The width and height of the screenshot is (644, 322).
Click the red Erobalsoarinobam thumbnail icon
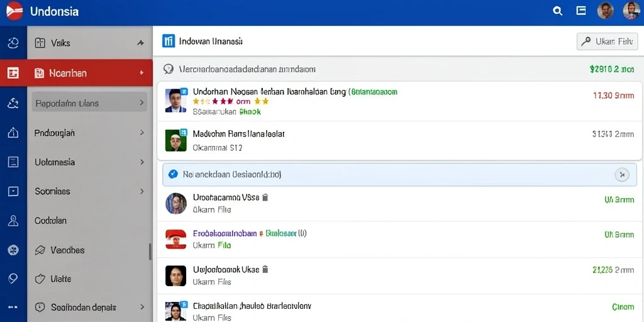pos(176,239)
